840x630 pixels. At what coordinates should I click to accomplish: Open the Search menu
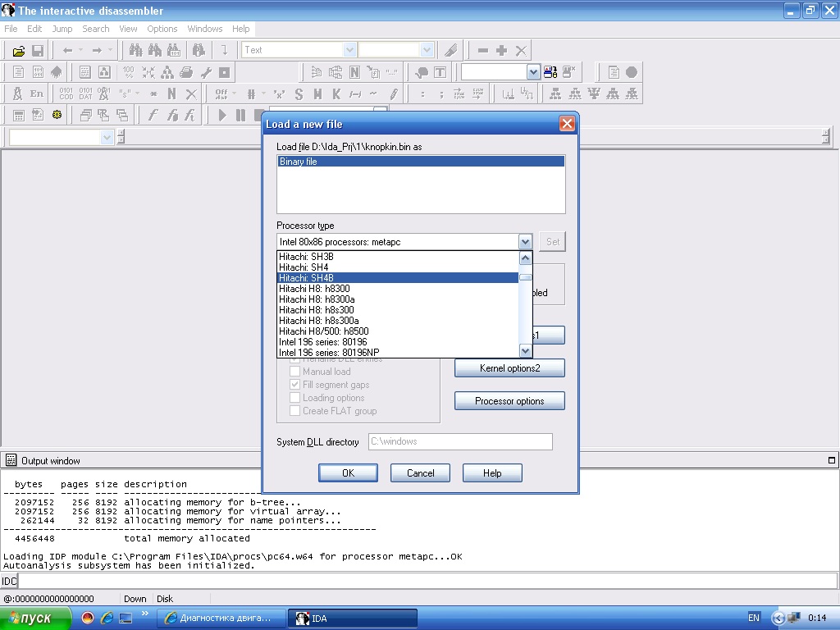point(95,29)
